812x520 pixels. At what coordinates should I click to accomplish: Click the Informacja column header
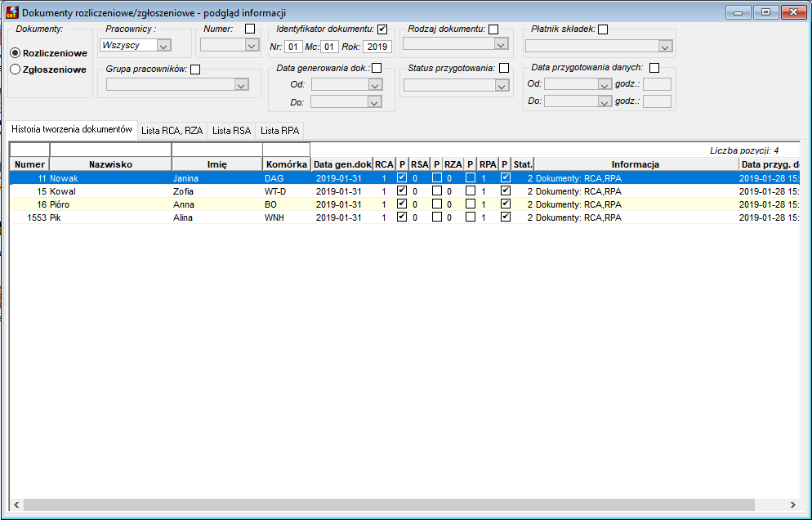point(636,164)
